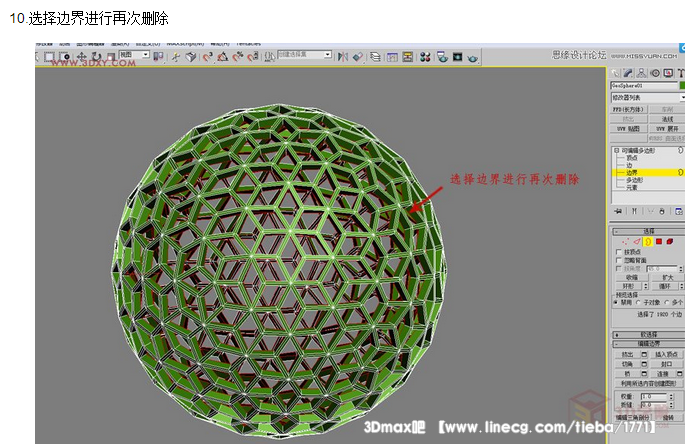Screen dimensions: 685x444
Task: Click the GeoSphere01 object name field
Action: coord(644,85)
